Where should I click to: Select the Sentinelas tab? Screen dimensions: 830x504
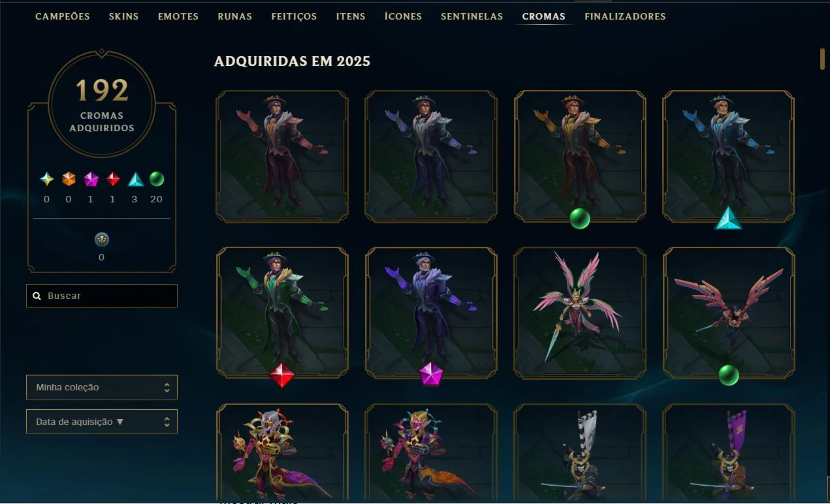(472, 16)
